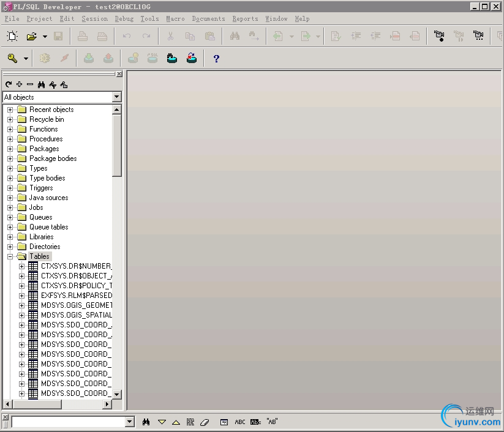Click the Copy icon in toolbar

[190, 36]
